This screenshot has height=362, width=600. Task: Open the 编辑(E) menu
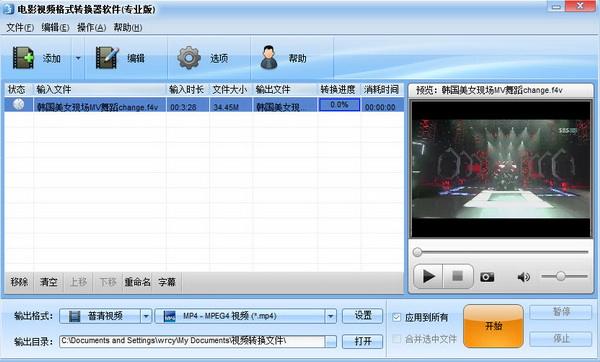click(55, 27)
